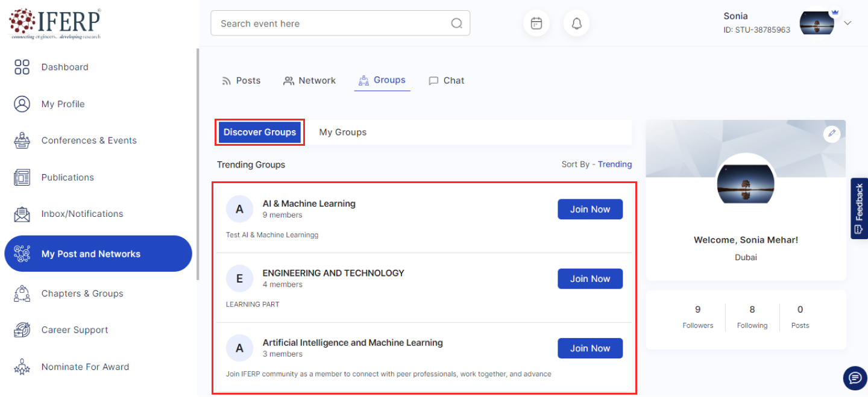Open the Sort By Trending dropdown
The image size is (868, 397).
point(614,164)
